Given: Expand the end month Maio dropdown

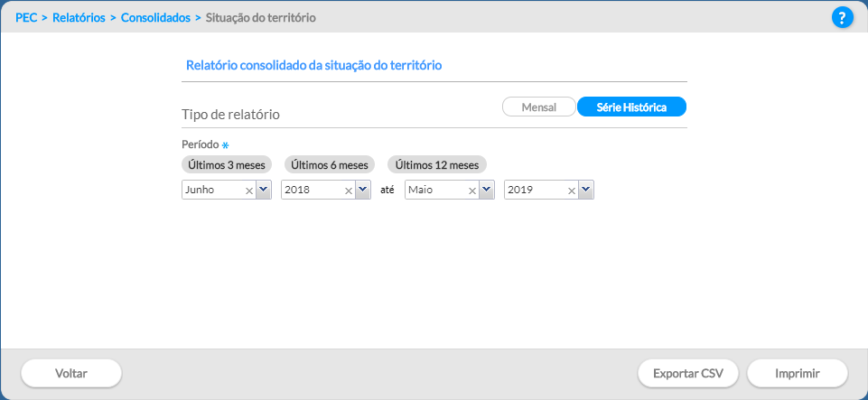Looking at the screenshot, I should coord(487,190).
